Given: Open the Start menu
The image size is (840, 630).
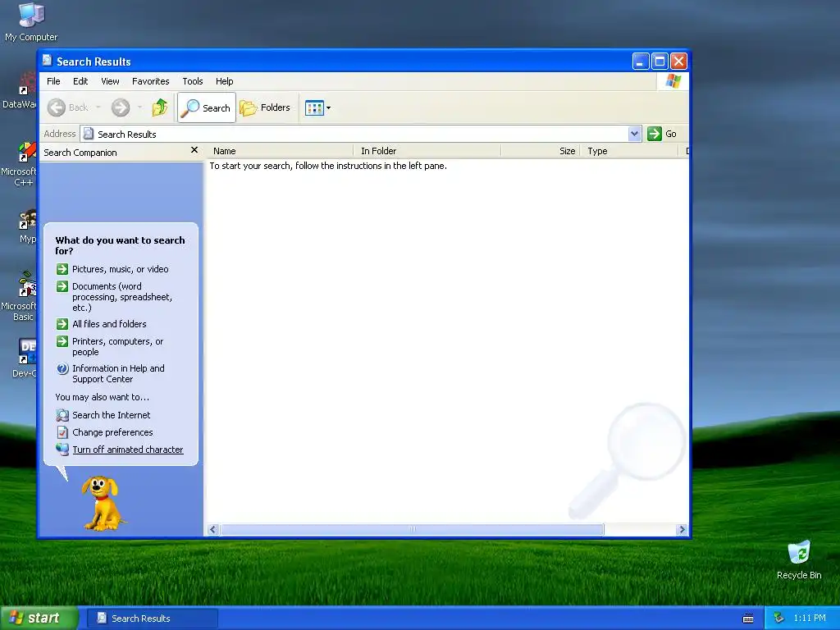Looking at the screenshot, I should tap(39, 619).
